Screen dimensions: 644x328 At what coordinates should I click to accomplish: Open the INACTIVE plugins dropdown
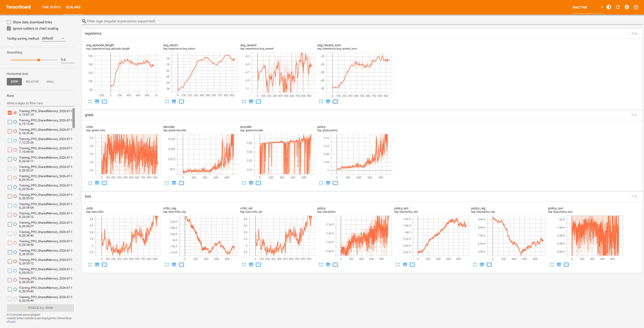pyautogui.click(x=587, y=7)
